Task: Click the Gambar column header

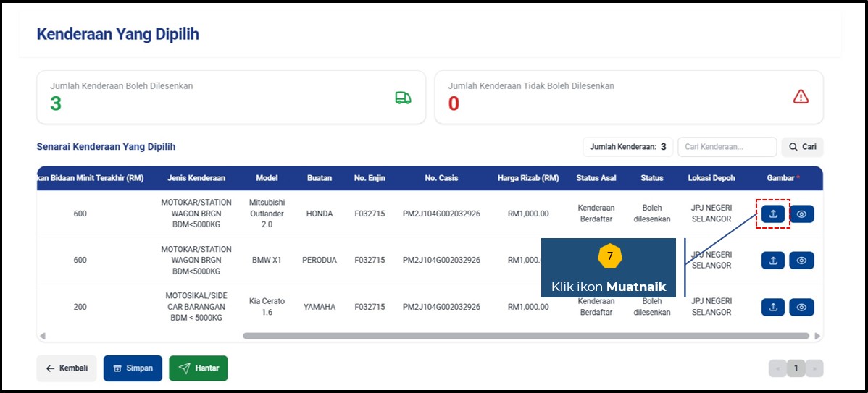Action: click(x=783, y=178)
